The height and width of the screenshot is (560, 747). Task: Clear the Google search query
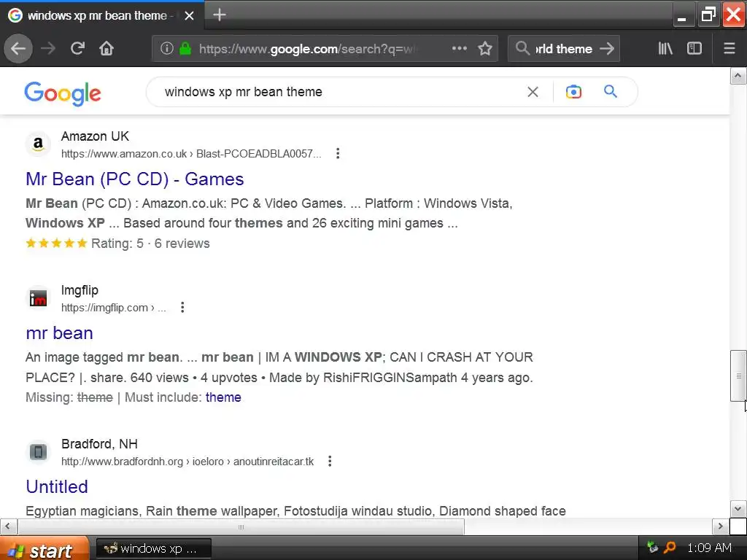point(533,92)
